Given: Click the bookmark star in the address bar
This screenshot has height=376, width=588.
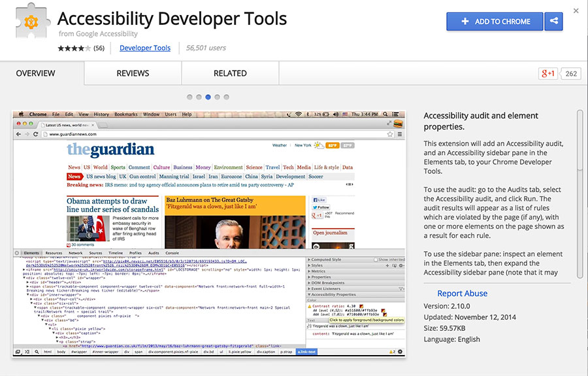Looking at the screenshot, I should [x=390, y=134].
